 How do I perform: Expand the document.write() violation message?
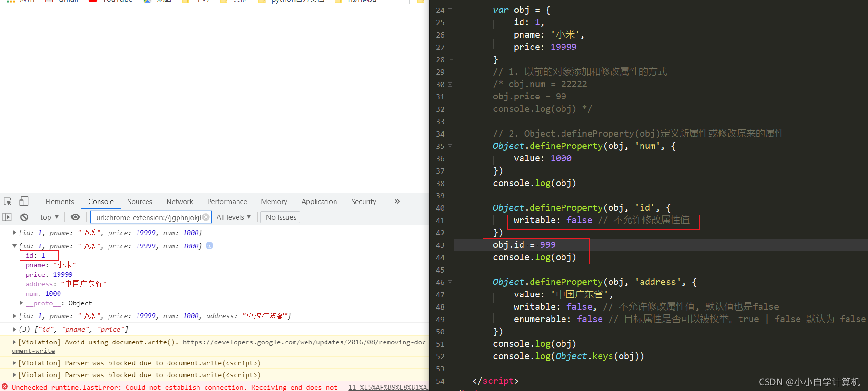click(x=14, y=342)
